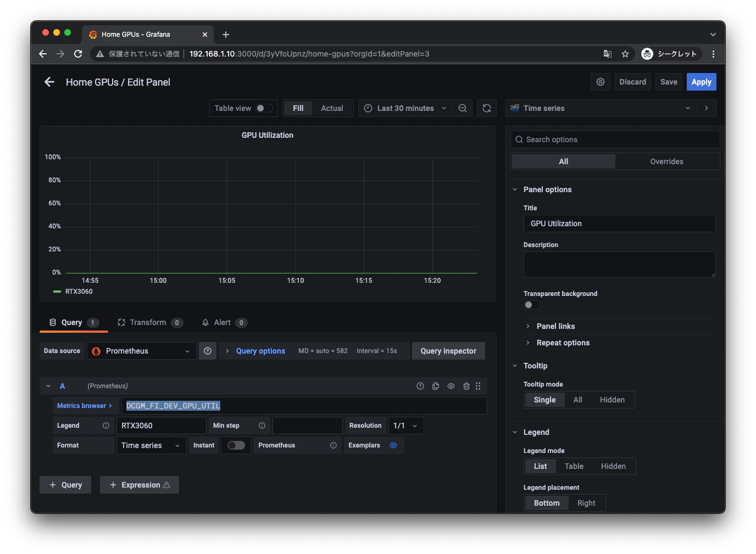Image resolution: width=756 pixels, height=554 pixels.
Task: Switch to the Overrides tab
Action: [x=666, y=161]
